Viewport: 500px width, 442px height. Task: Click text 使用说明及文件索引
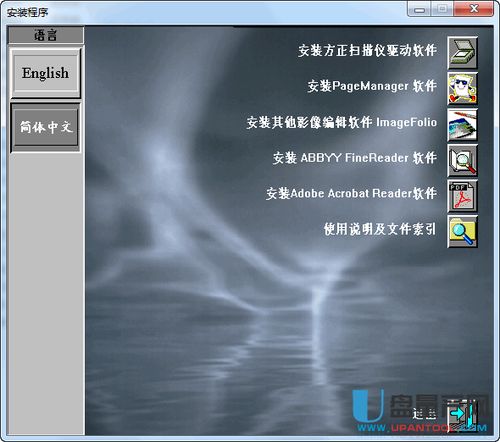pos(380,229)
